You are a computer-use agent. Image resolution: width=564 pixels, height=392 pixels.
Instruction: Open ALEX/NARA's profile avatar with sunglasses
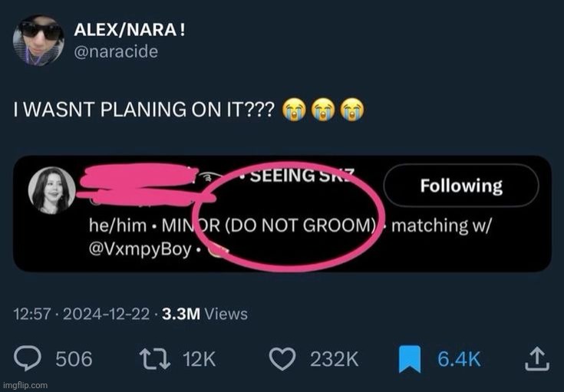point(38,40)
